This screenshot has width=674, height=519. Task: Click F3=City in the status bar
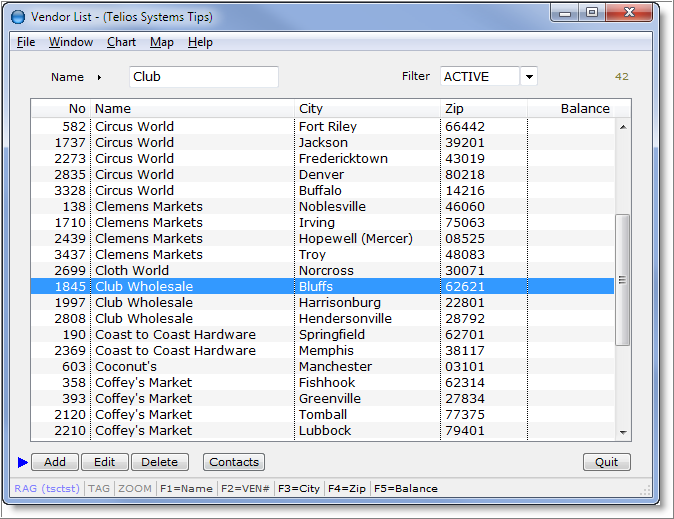point(298,489)
